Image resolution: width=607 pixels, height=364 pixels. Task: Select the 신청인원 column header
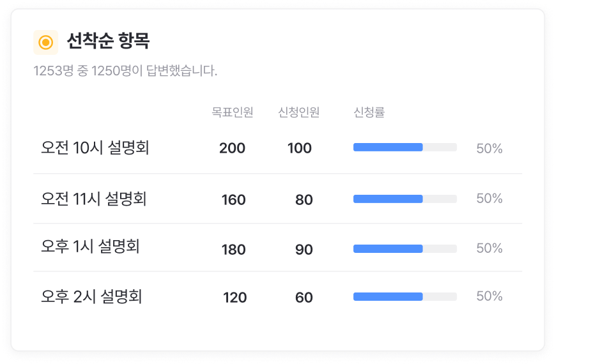299,112
